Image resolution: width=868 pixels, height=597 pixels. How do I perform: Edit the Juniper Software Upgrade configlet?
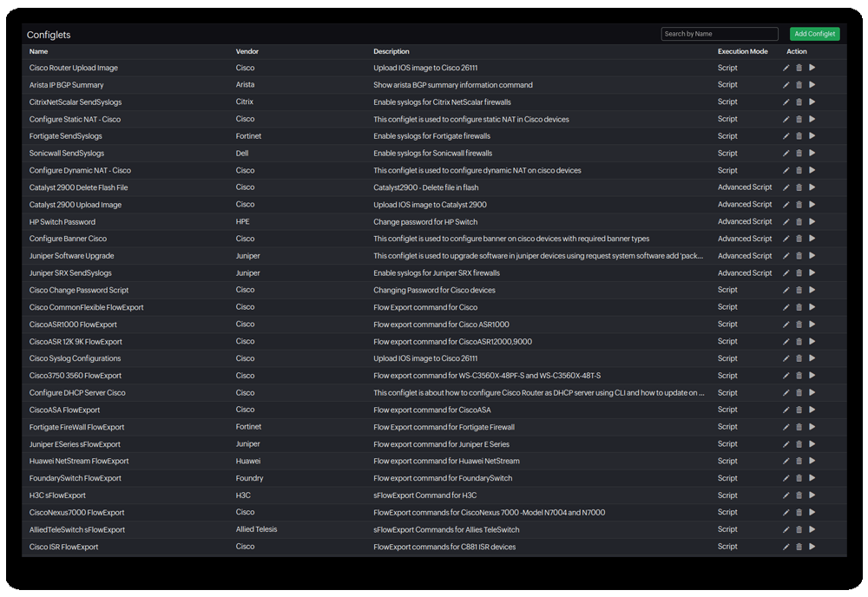[x=786, y=256]
